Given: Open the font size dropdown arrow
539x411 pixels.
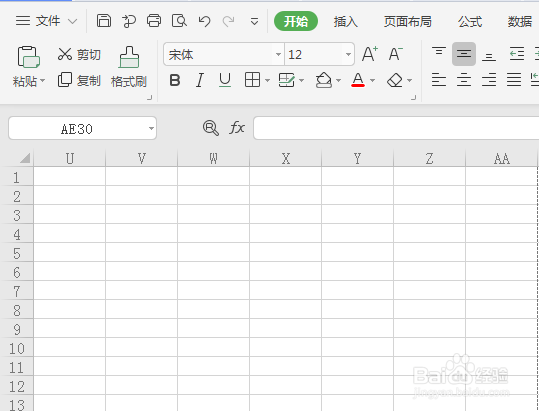Looking at the screenshot, I should [x=348, y=54].
